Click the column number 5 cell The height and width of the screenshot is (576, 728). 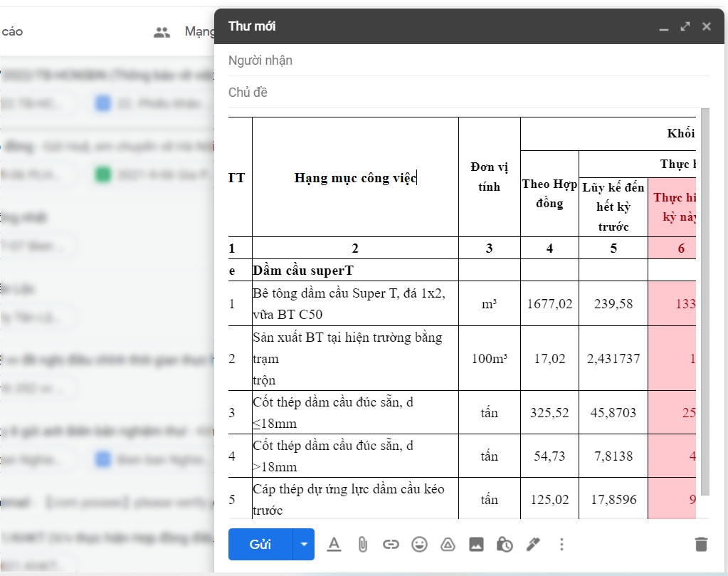613,248
